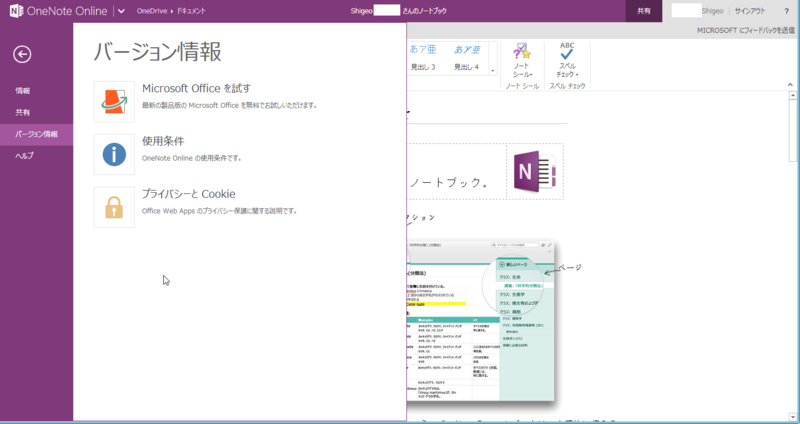The width and height of the screenshot is (800, 424).
Task: Click the ノートブック。 title text in the page
Action: point(449,182)
